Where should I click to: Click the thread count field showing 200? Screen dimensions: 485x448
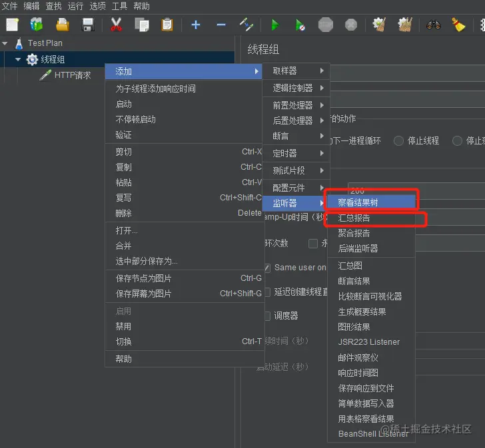coord(416,190)
